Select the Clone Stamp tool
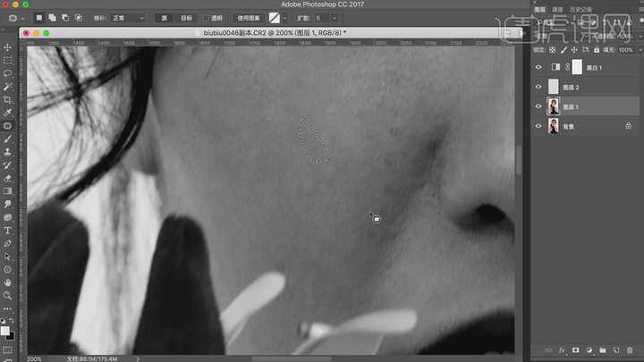The width and height of the screenshot is (644, 362). point(7,152)
